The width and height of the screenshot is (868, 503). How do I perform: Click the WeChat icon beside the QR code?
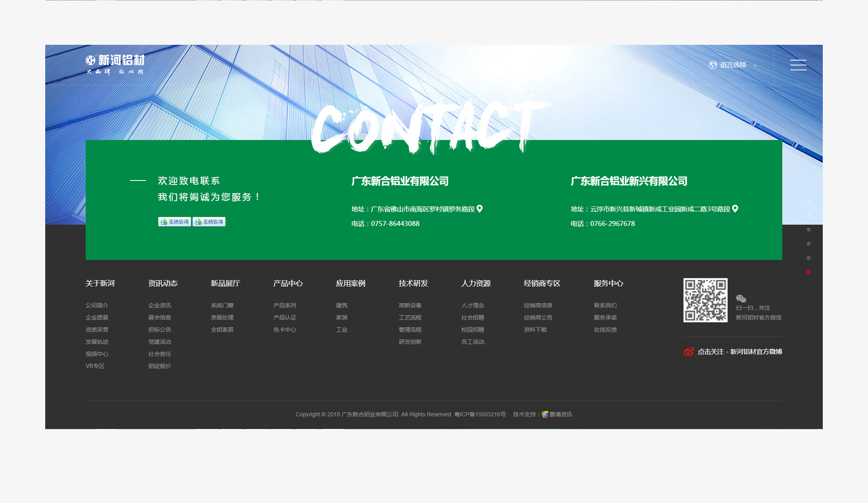tap(742, 298)
